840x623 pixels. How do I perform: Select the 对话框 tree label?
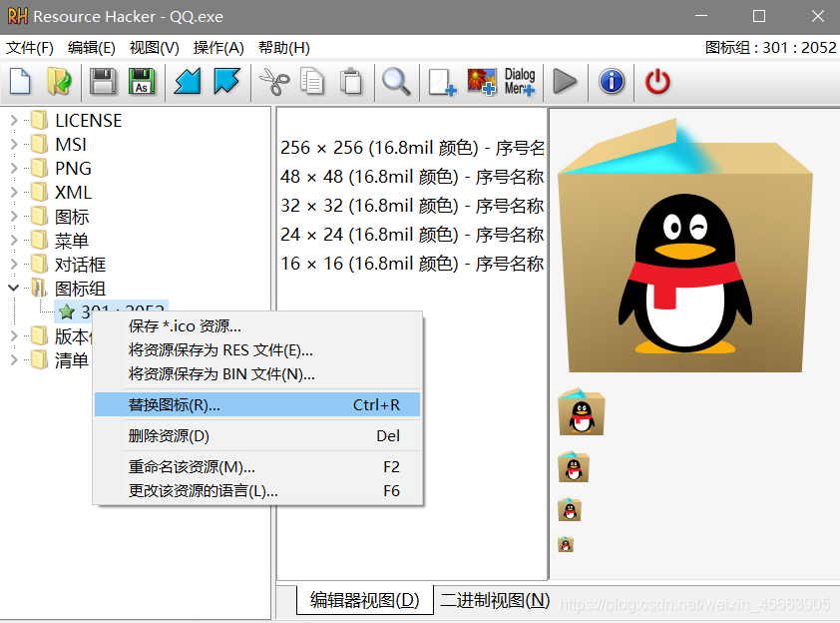click(x=81, y=264)
